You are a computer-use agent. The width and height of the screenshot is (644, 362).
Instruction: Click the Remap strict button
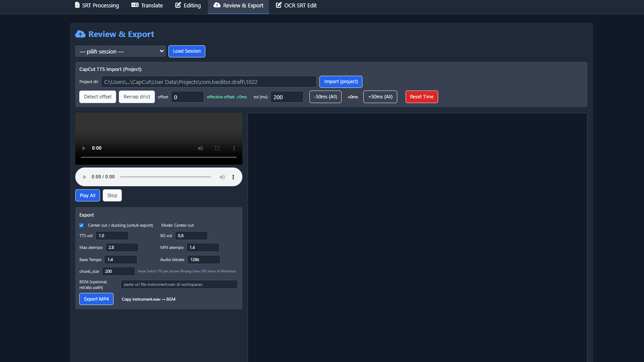(x=137, y=97)
